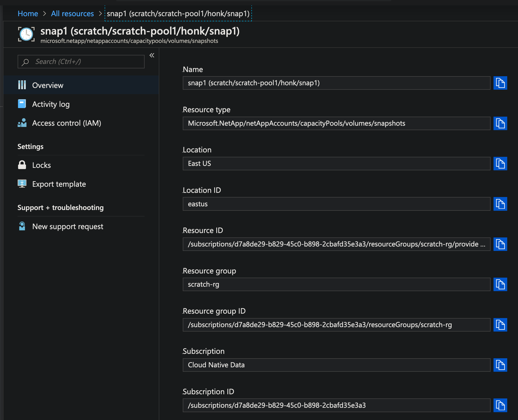Create a New support request
518x420 pixels.
[68, 226]
